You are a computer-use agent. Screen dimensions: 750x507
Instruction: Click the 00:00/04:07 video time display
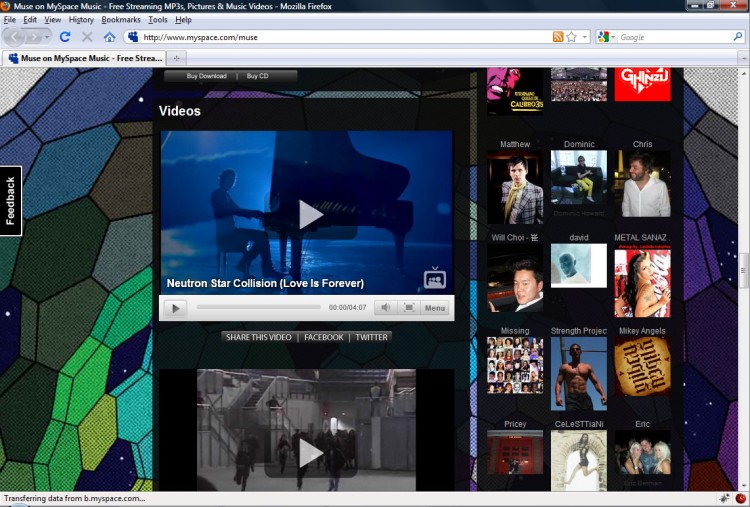[347, 308]
